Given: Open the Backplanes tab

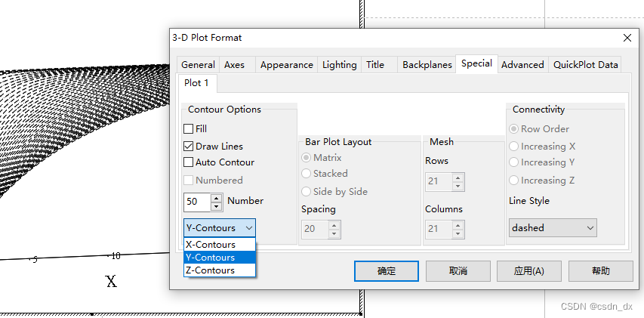Looking at the screenshot, I should point(427,65).
